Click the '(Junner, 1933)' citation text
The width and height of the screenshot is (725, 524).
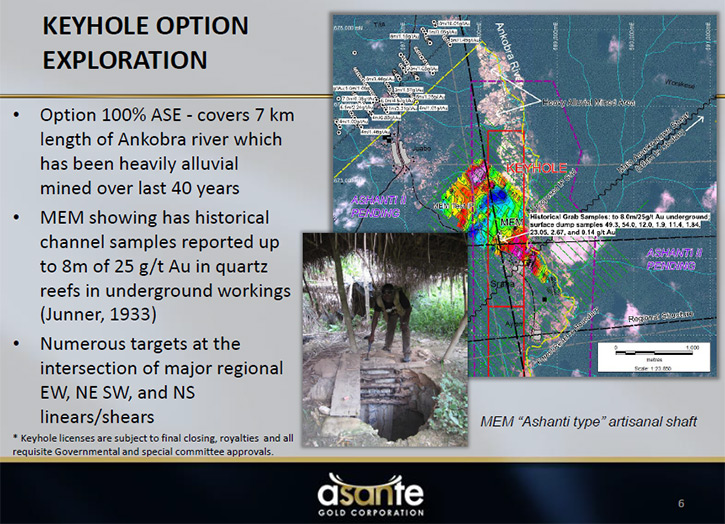(x=98, y=314)
